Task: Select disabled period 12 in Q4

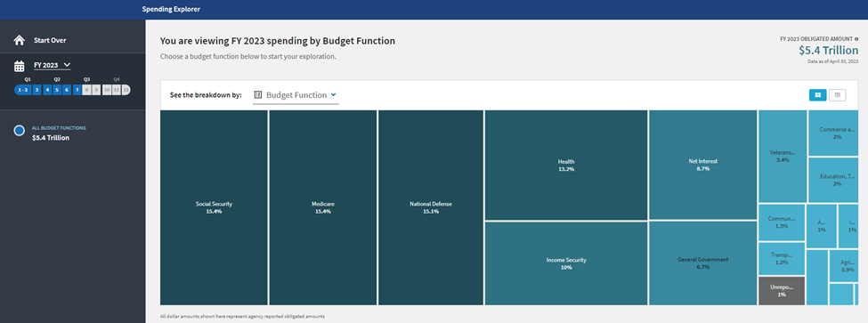Action: click(x=126, y=90)
